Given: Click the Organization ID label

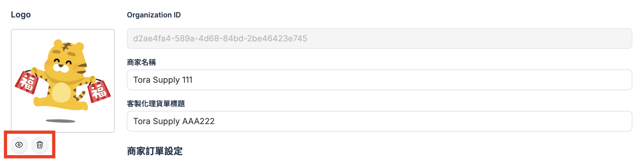Looking at the screenshot, I should point(154,15).
